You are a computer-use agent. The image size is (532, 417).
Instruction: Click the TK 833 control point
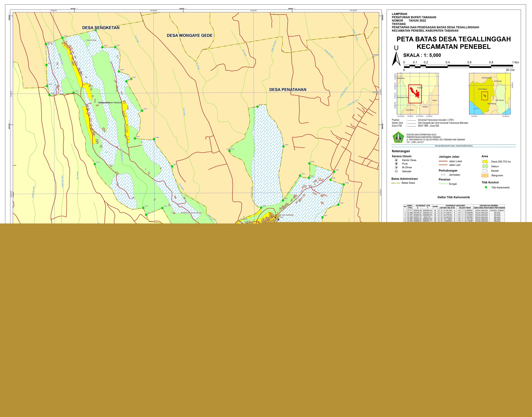283,200
